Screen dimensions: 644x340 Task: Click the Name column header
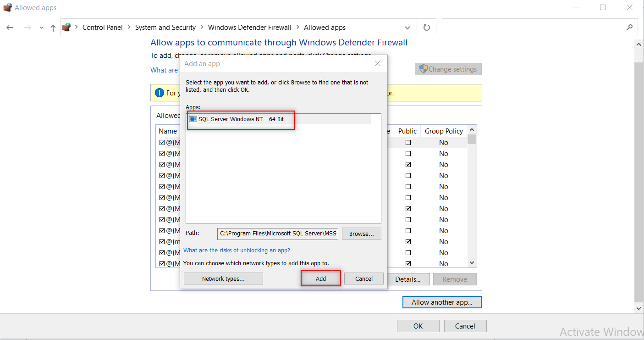point(168,131)
